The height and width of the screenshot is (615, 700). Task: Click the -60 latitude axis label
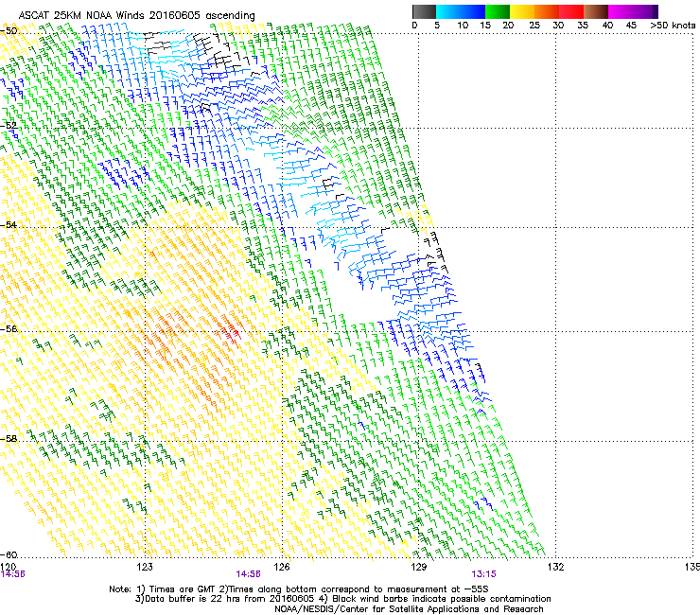(x=9, y=554)
